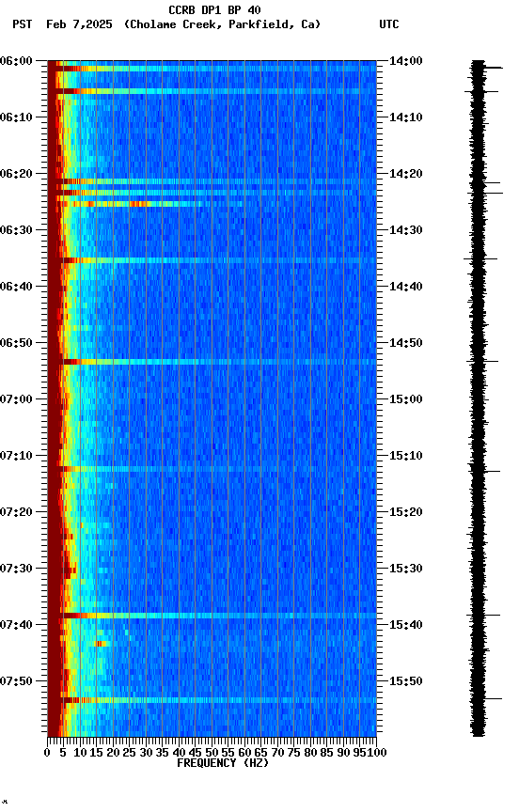Click the 15:20 UTC time label
The image size is (519, 812).
click(406, 513)
